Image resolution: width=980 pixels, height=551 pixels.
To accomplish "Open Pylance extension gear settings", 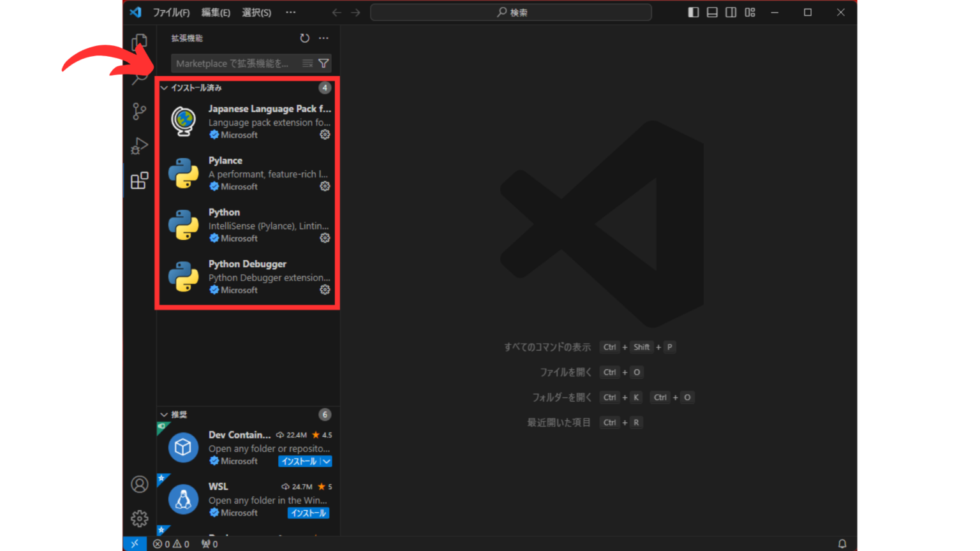I will point(325,186).
